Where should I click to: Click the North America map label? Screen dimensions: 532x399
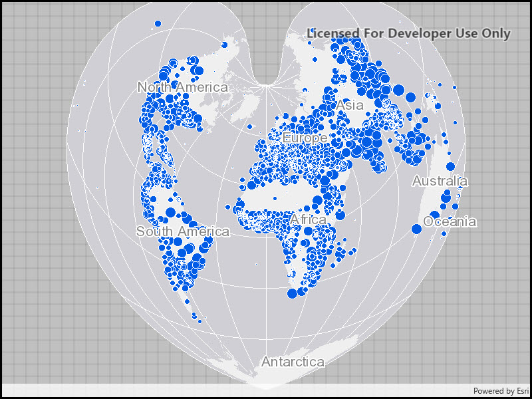[x=183, y=87]
